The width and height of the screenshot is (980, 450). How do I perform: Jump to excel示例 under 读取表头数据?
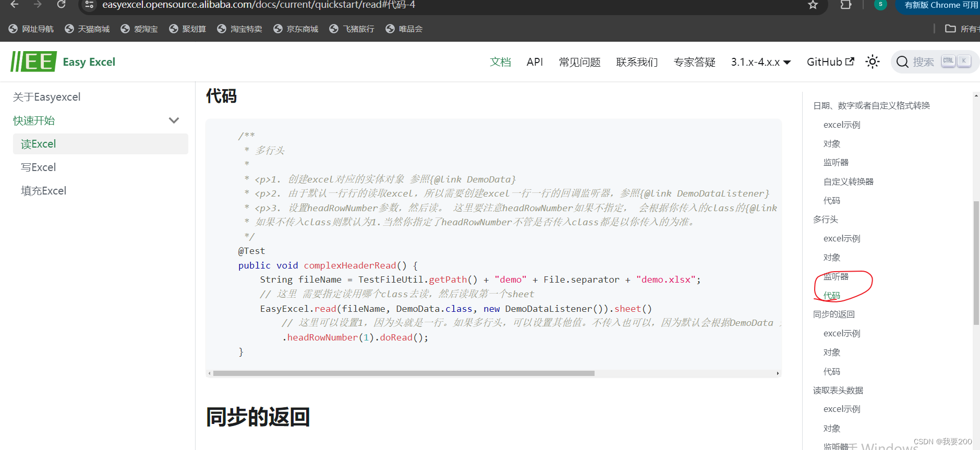point(842,409)
